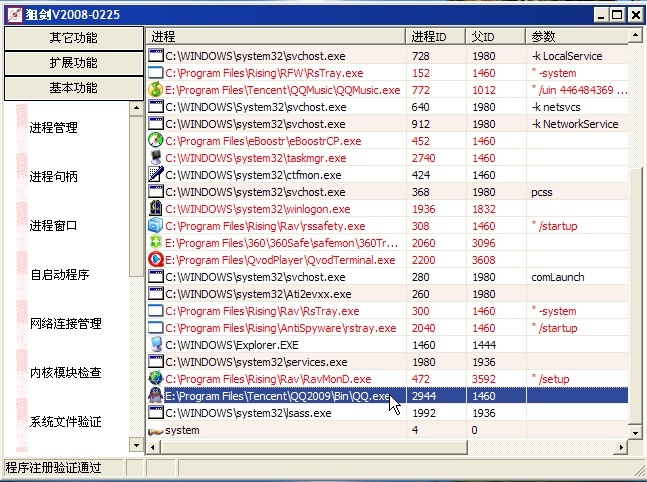647x482 pixels.
Task: Select the Ati2evxx.exe process path
Action: (x=258, y=294)
